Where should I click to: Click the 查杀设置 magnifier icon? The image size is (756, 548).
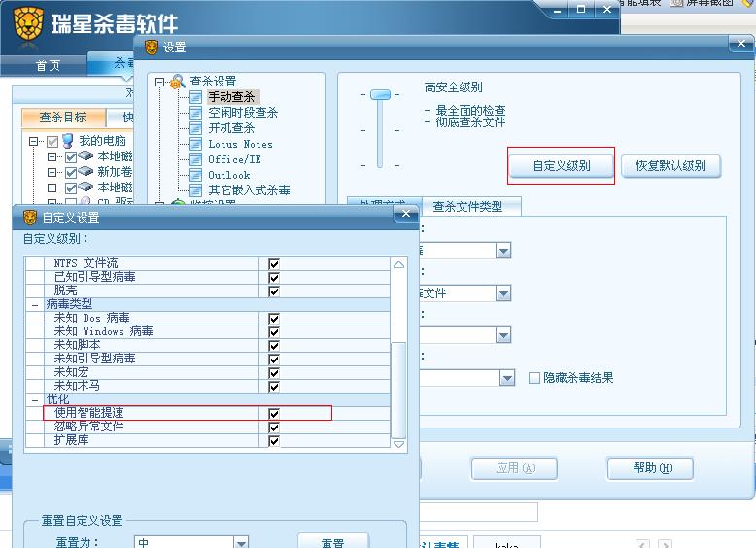click(x=178, y=81)
